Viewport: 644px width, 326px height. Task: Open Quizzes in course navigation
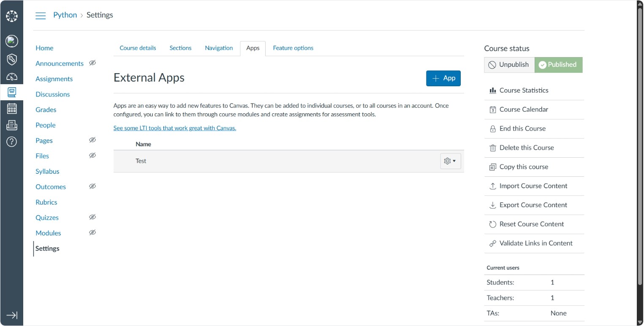47,218
